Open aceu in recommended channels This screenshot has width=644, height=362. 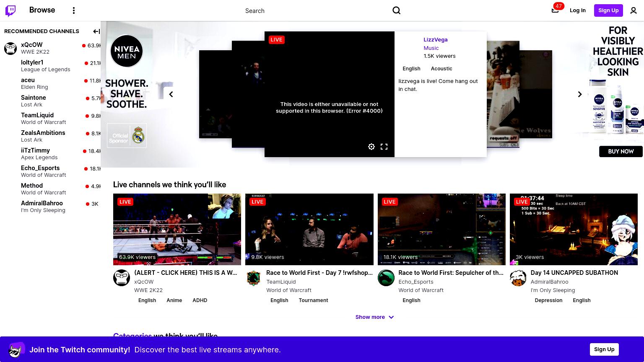click(50, 83)
